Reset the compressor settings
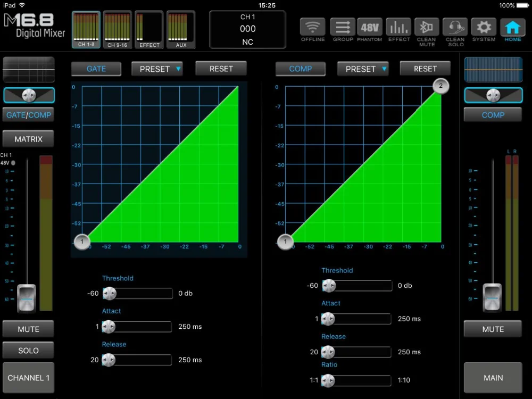 (425, 69)
